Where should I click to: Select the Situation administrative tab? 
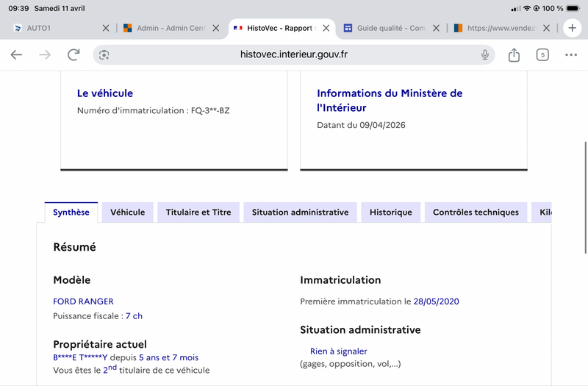click(x=300, y=212)
